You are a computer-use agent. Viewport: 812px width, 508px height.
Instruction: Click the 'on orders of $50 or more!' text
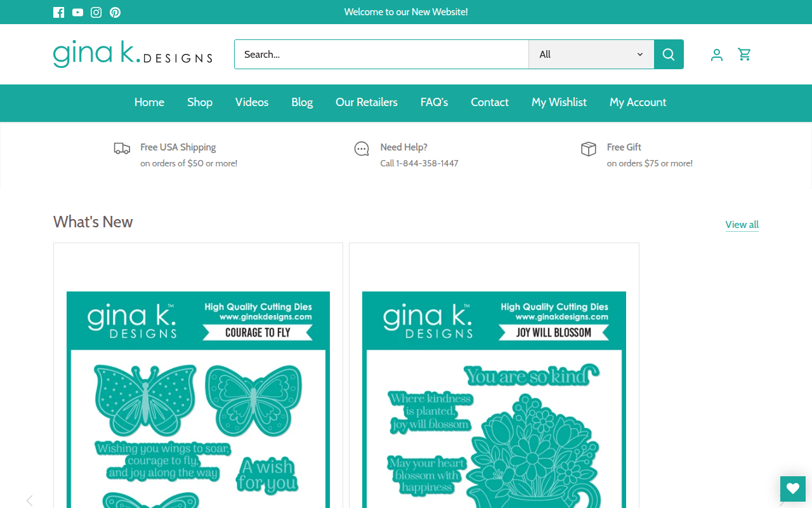(x=189, y=163)
